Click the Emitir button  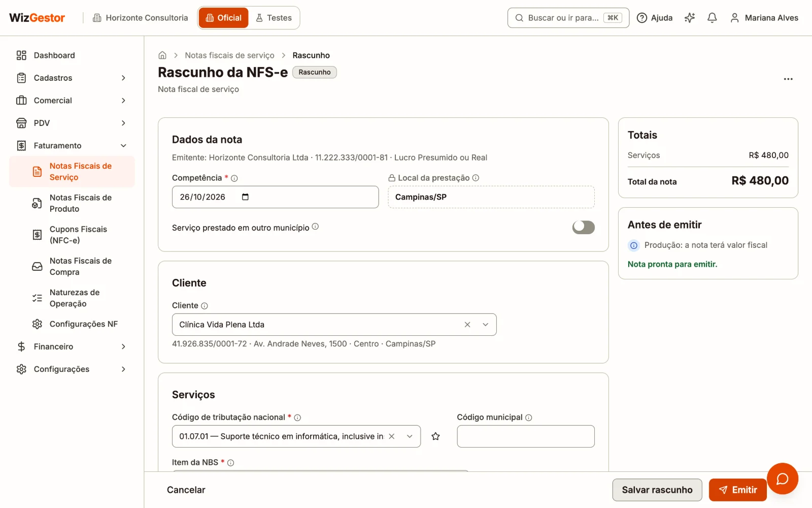coord(737,490)
